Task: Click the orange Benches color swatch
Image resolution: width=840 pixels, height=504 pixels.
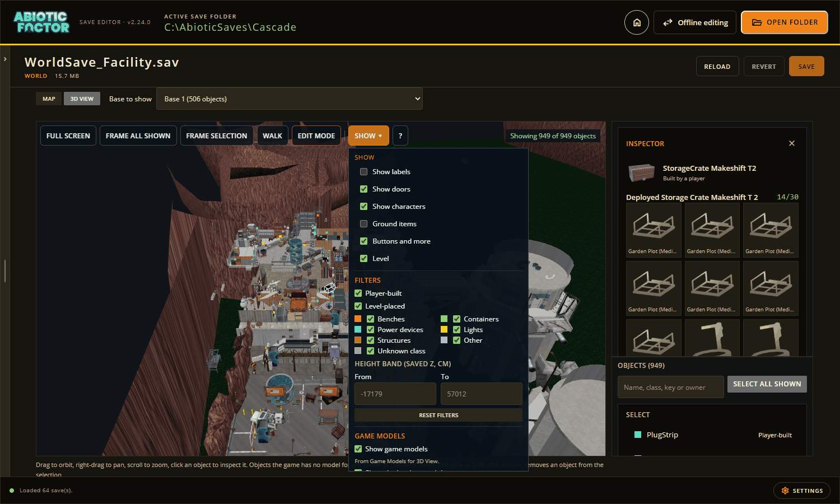Action: pos(358,319)
